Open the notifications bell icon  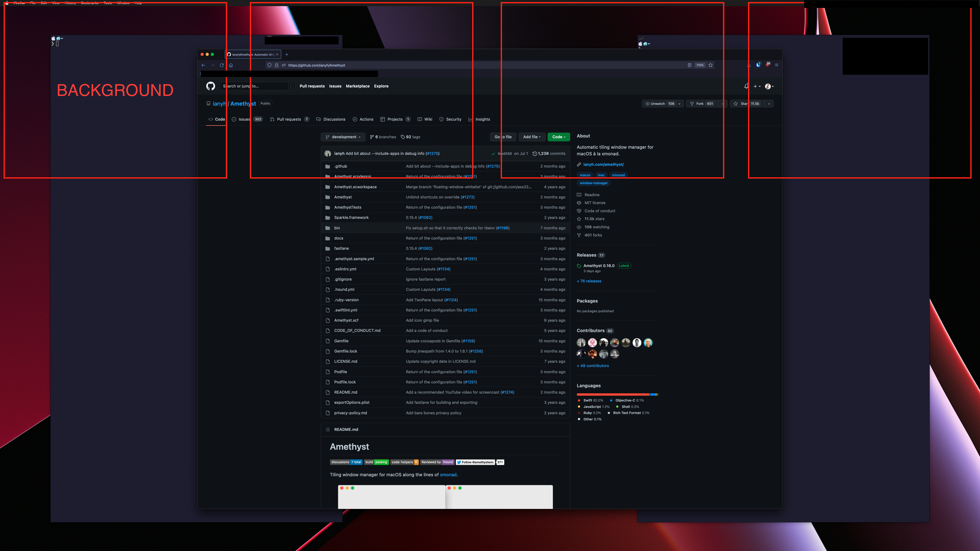pyautogui.click(x=746, y=86)
